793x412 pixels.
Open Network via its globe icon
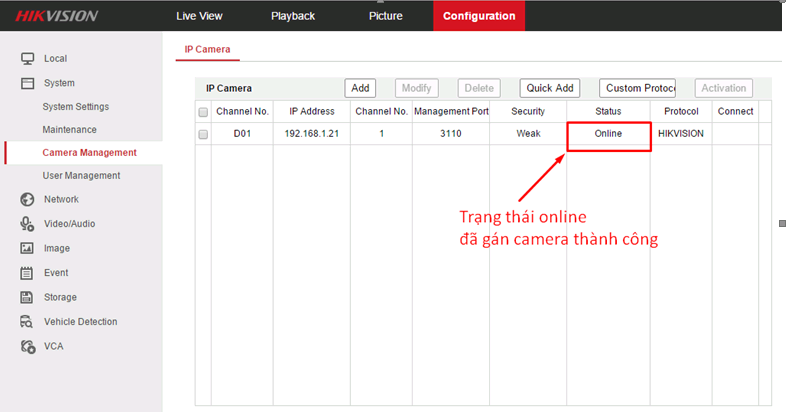[28, 199]
